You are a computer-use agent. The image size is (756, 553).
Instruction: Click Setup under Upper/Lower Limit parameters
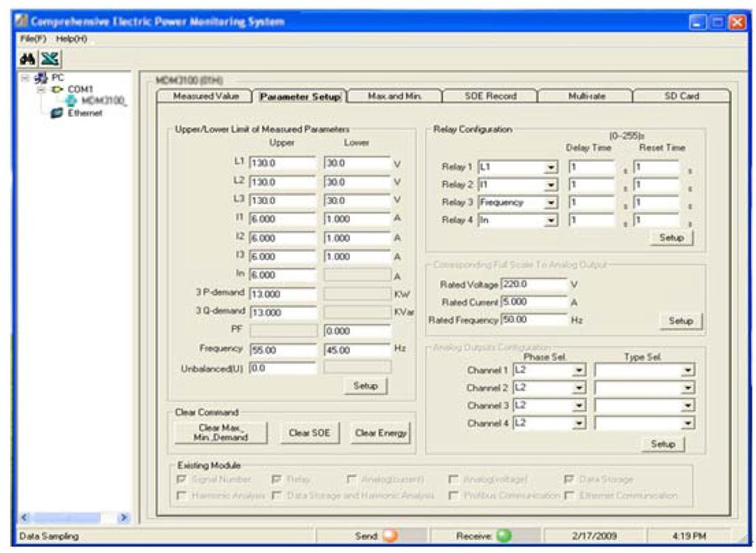point(365,386)
